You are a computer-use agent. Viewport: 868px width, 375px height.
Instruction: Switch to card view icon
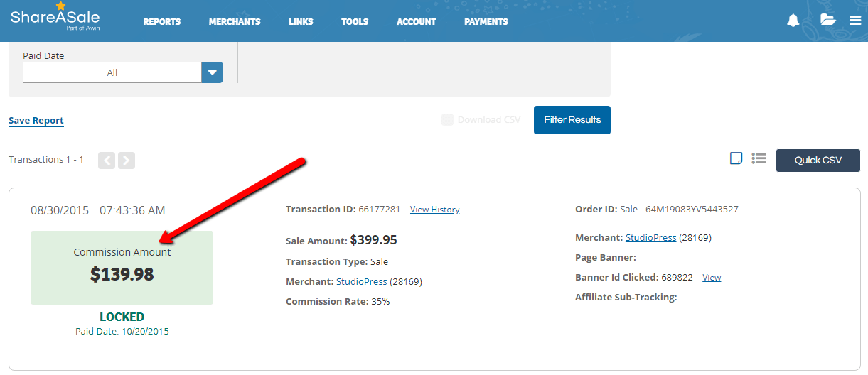click(x=736, y=158)
